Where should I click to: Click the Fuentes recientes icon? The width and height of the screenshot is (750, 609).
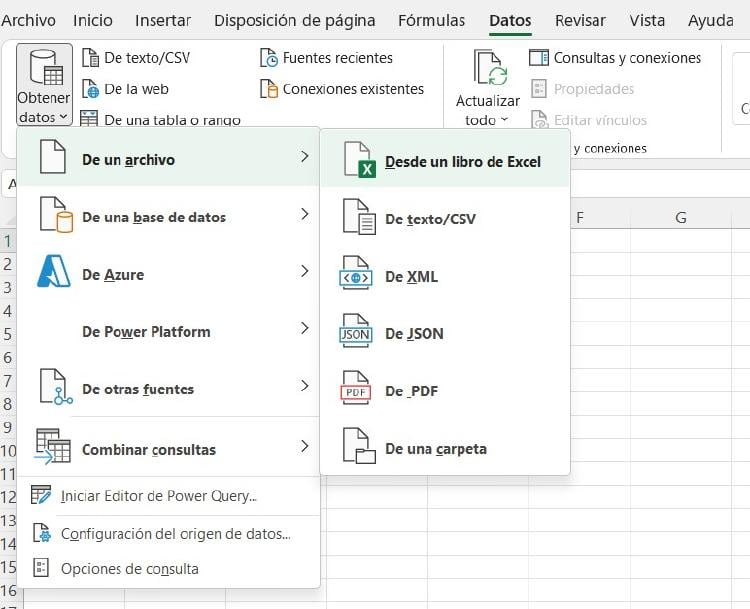(269, 58)
